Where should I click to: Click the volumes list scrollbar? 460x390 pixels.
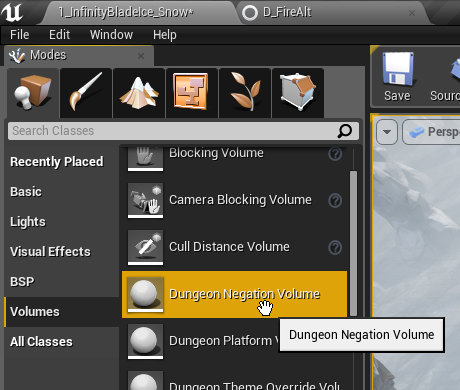353,243
